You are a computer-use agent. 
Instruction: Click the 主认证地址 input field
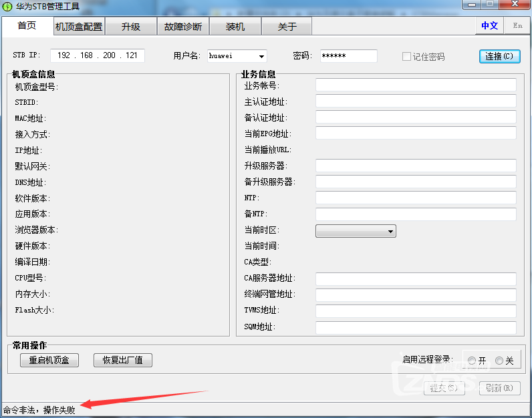coord(416,101)
